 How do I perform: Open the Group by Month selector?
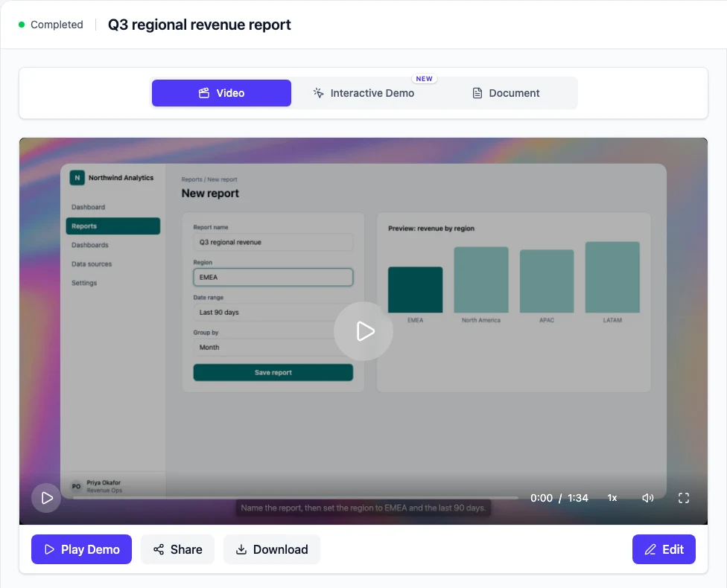coord(273,348)
